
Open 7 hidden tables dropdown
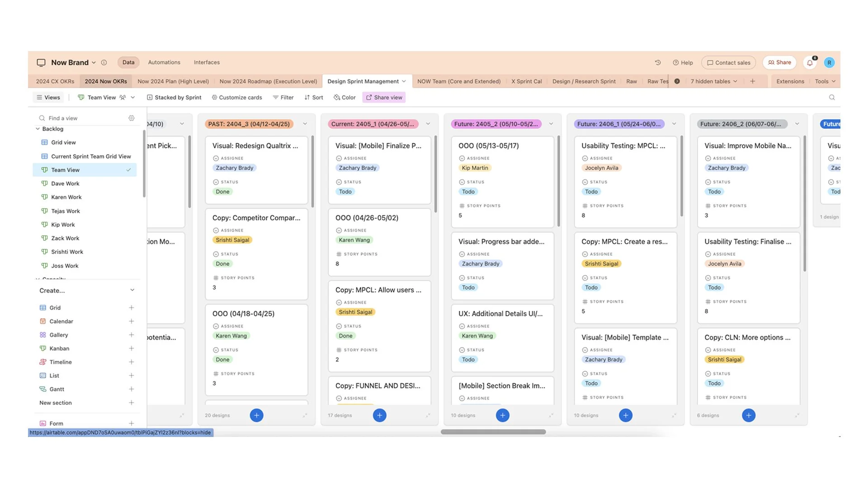pyautogui.click(x=713, y=81)
